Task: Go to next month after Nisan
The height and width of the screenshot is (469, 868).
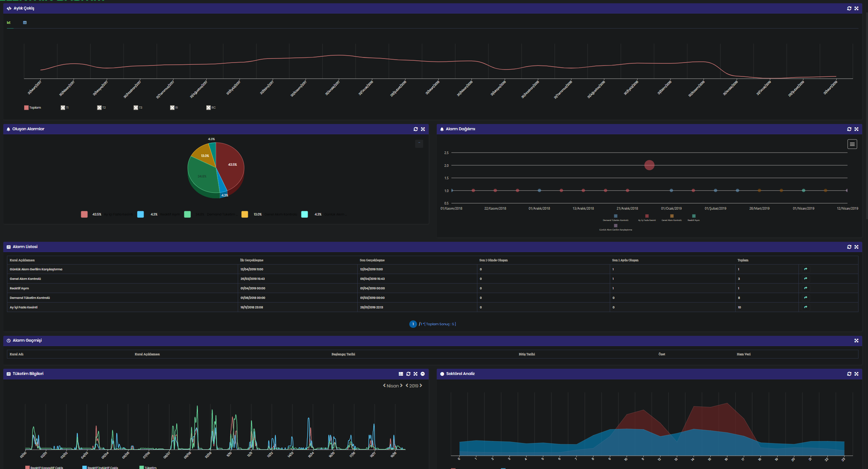Action: pyautogui.click(x=401, y=386)
